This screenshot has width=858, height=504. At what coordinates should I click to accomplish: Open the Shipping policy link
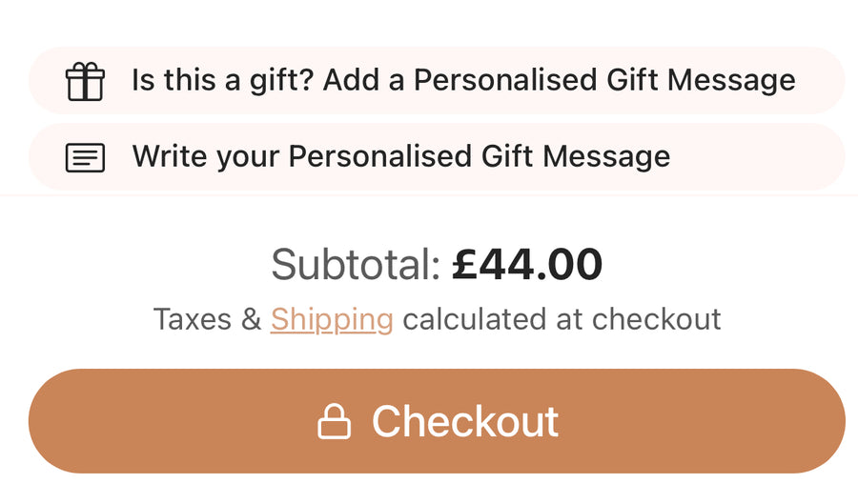click(x=332, y=320)
